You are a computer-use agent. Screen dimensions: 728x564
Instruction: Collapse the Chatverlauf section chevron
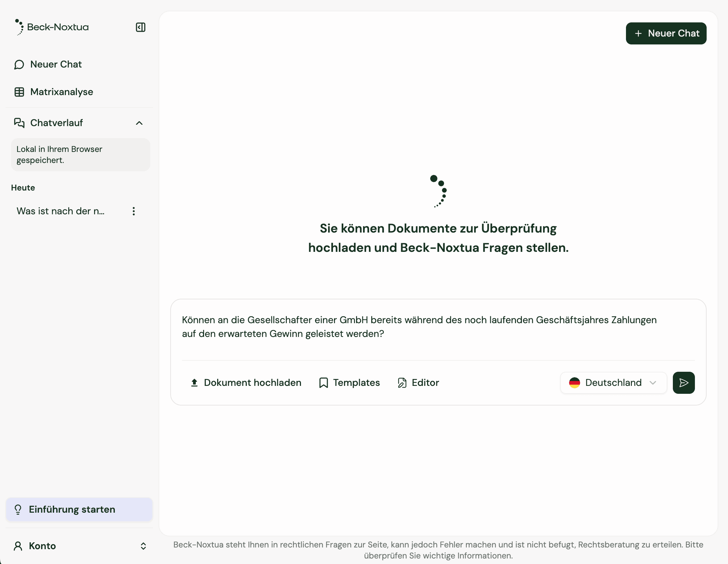(x=139, y=123)
